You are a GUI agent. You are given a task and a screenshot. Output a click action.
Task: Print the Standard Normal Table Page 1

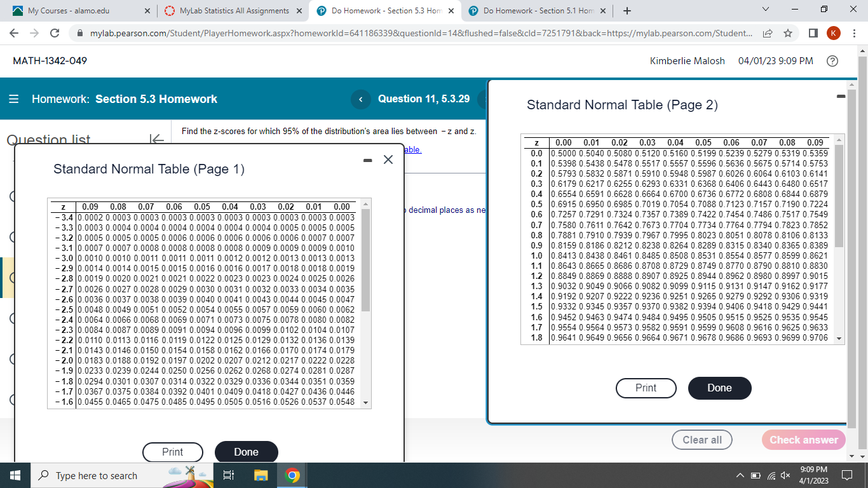click(172, 452)
